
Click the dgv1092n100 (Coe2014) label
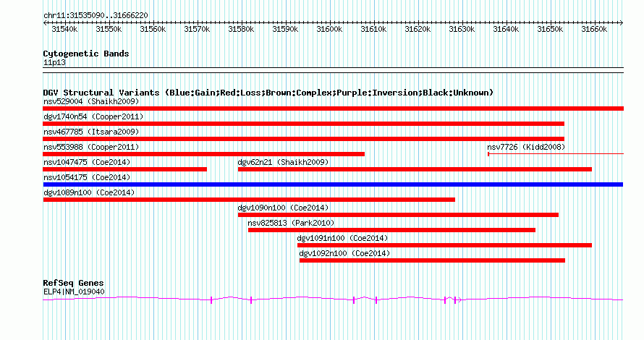tap(344, 253)
